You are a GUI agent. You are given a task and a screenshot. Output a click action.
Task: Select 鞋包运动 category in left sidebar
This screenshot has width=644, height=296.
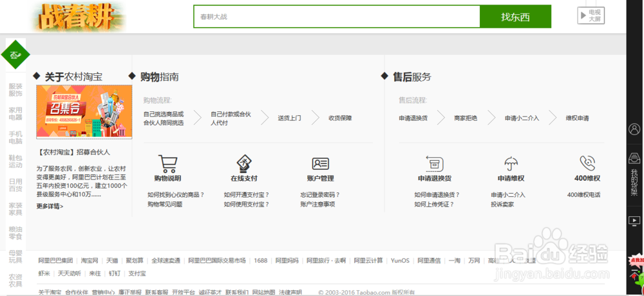point(15,162)
